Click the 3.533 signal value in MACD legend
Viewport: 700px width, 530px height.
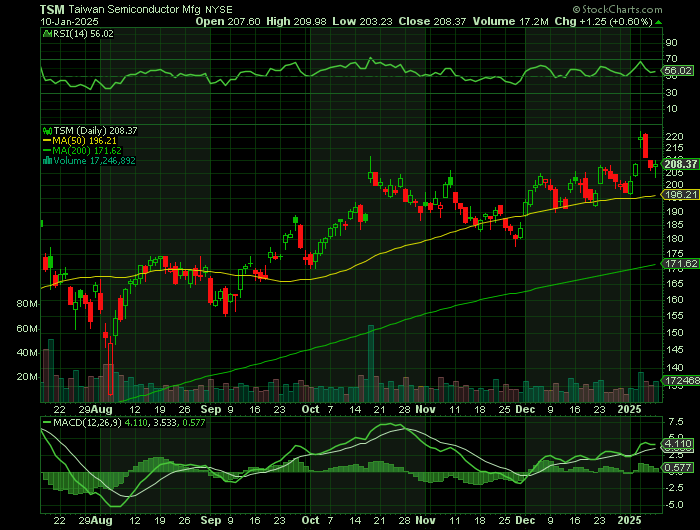163,422
